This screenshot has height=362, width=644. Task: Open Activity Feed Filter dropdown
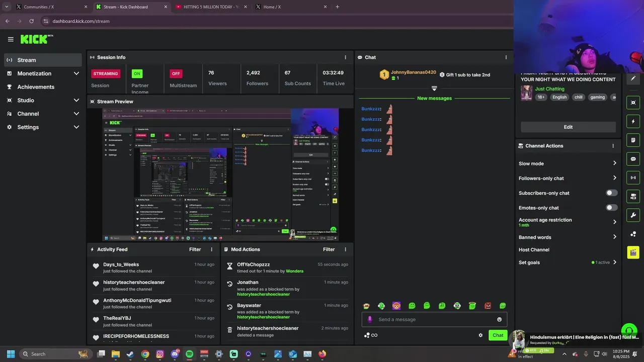point(195,249)
